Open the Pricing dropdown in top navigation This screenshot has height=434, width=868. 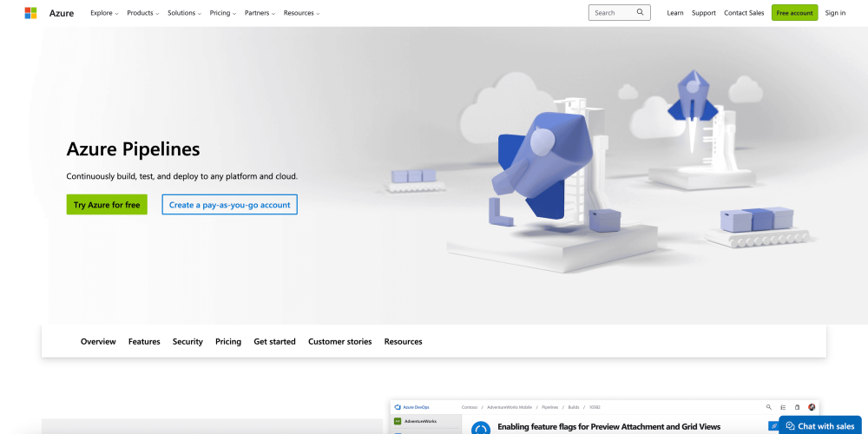click(223, 13)
